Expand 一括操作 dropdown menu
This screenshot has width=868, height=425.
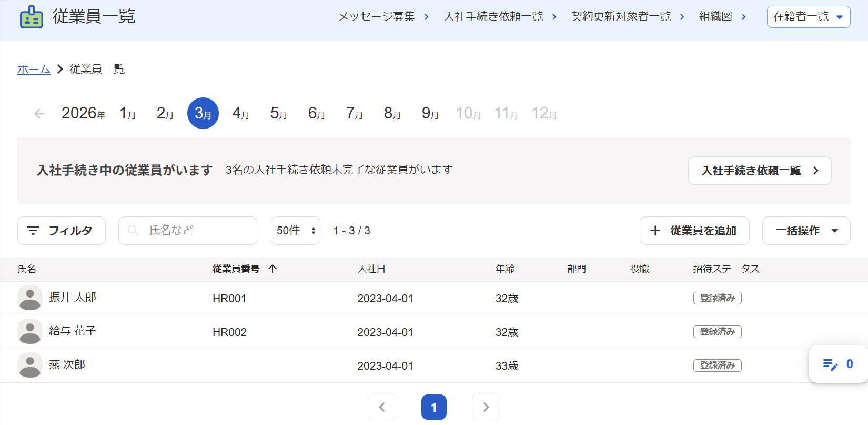(x=806, y=231)
